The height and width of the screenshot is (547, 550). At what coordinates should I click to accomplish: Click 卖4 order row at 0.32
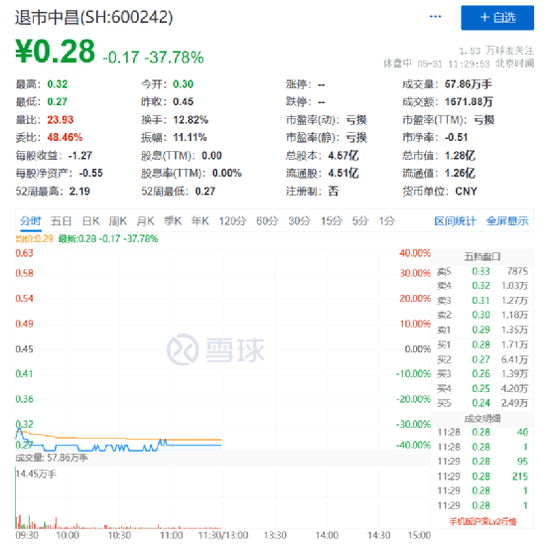pyautogui.click(x=482, y=286)
